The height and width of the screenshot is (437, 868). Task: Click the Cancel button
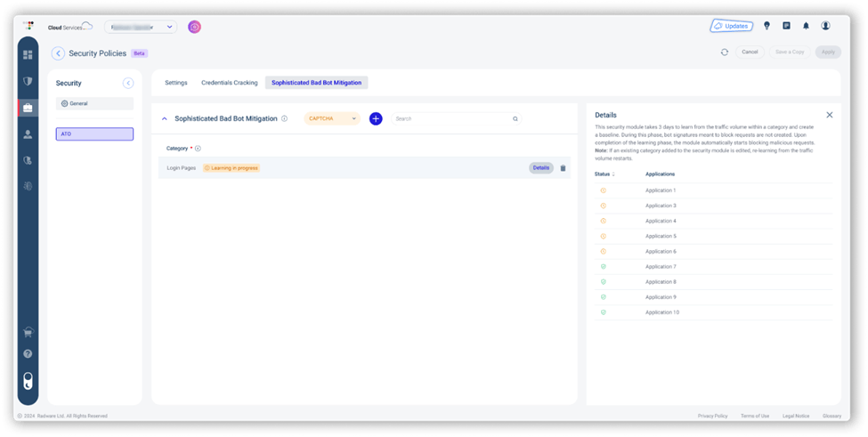(750, 52)
